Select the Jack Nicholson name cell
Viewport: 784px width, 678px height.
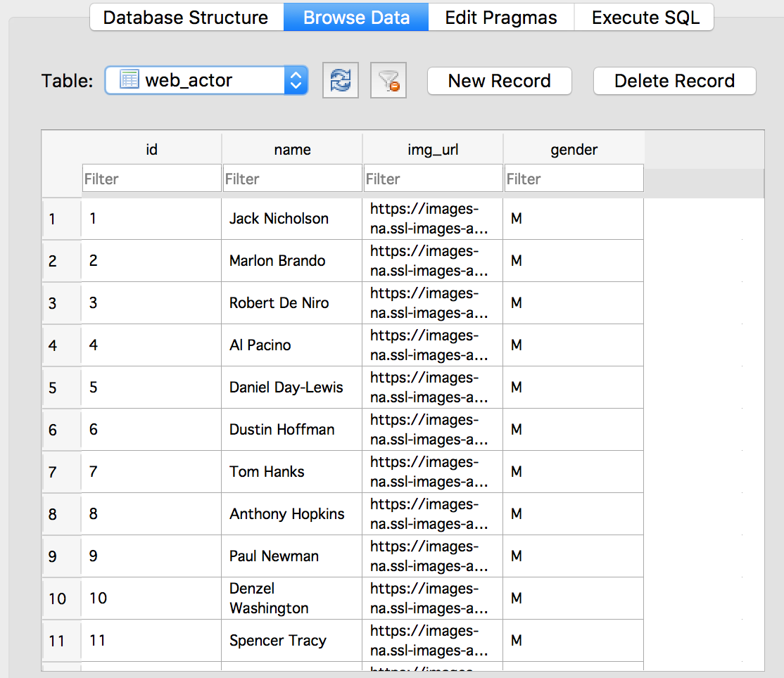tap(292, 219)
